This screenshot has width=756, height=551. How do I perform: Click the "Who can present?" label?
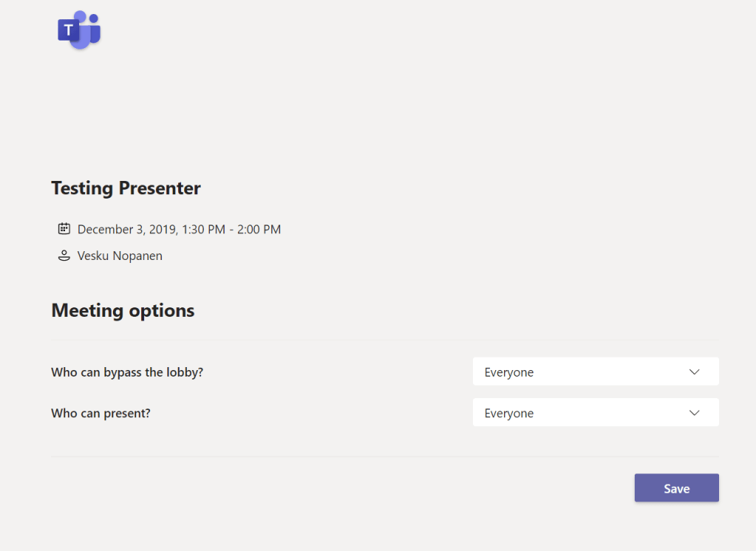[101, 414]
